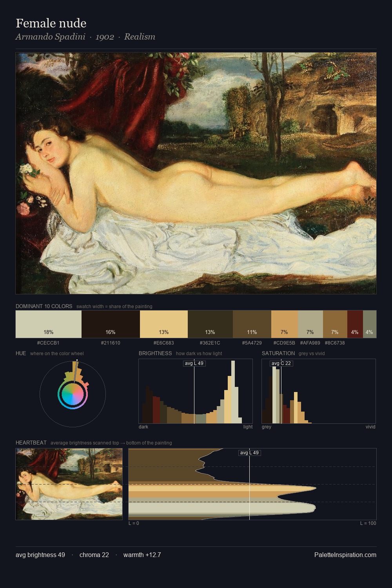Click the 7% tan swatch #CD9E5B
392x588 pixels.
tap(285, 324)
